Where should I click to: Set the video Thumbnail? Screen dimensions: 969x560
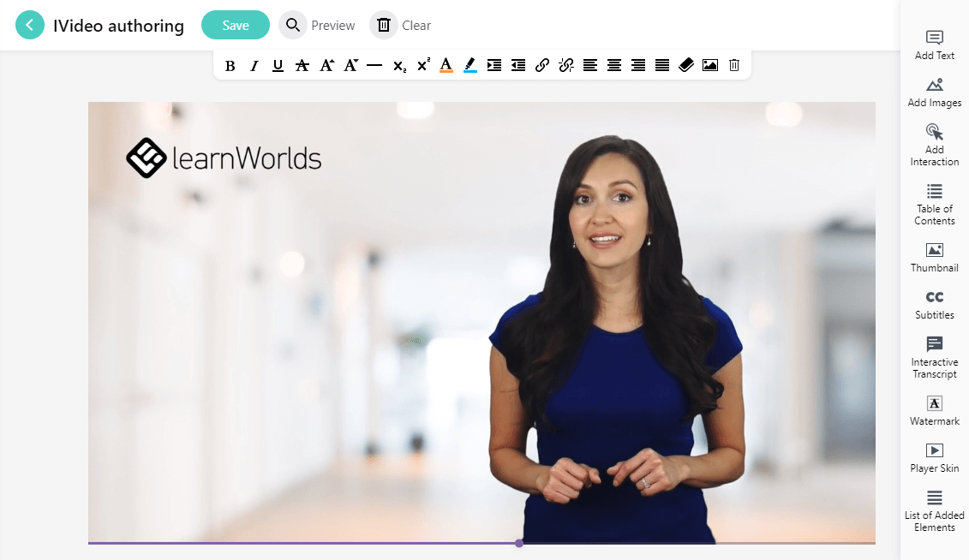(934, 257)
